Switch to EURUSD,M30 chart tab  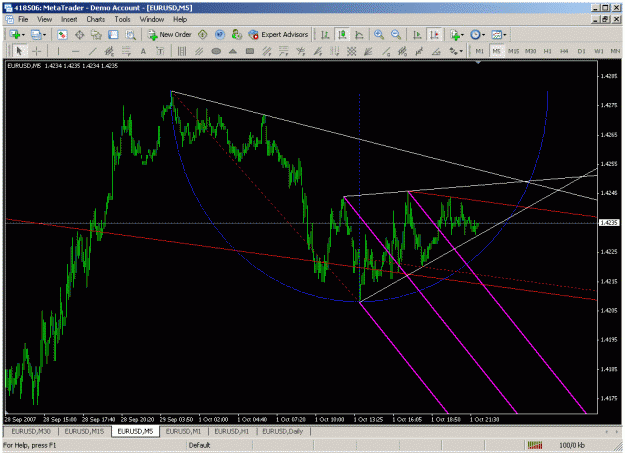point(31,431)
